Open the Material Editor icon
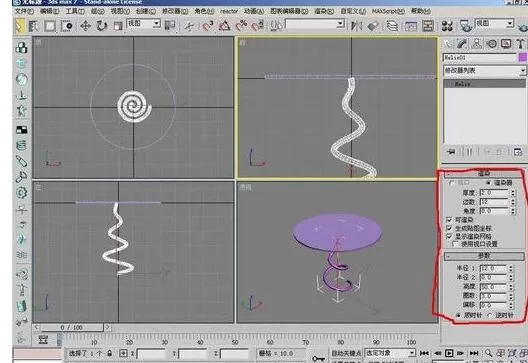Viewport: 528px width, 363px height. tap(447, 26)
